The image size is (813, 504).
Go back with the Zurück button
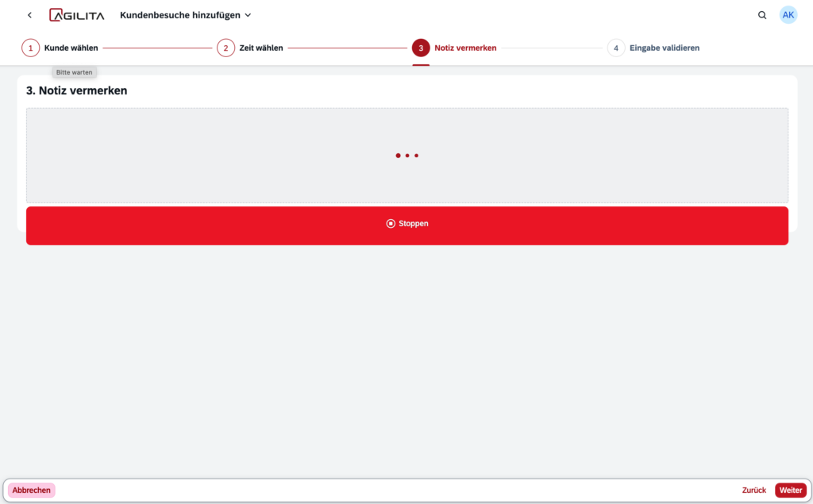(754, 491)
